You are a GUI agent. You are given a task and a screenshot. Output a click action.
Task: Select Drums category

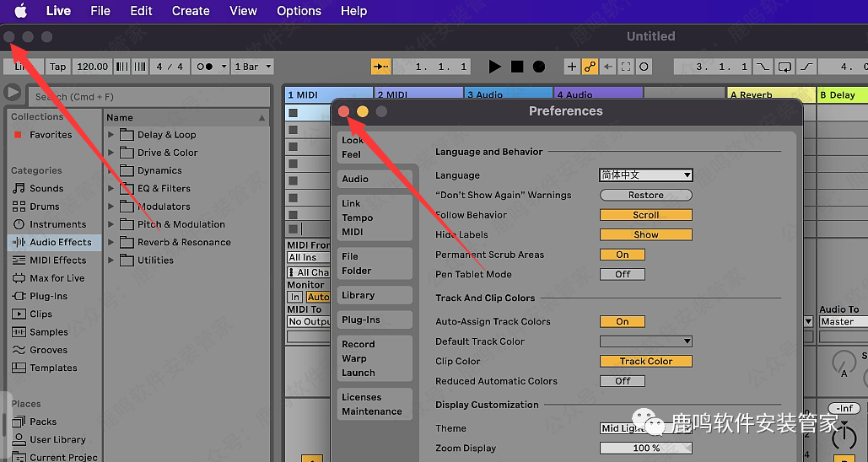(44, 207)
